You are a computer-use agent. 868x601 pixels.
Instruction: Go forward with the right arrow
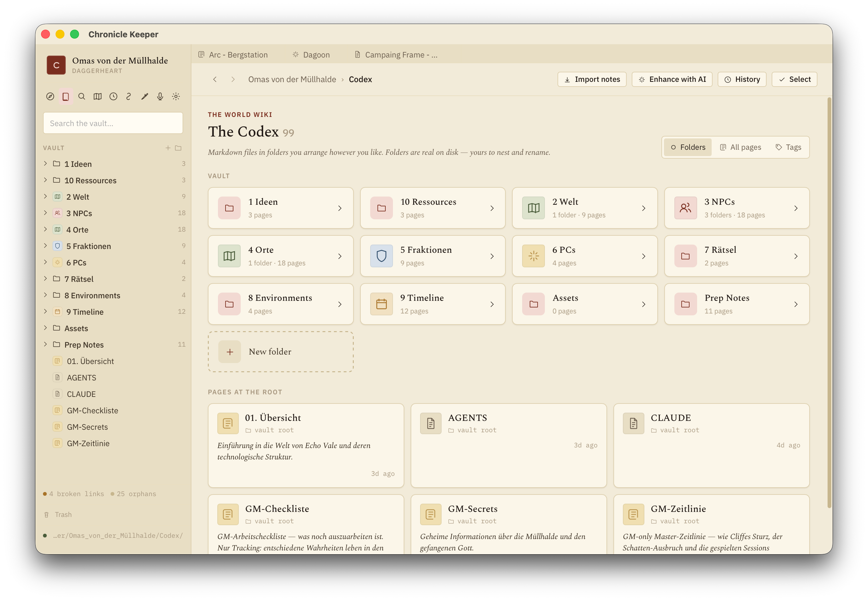tap(233, 79)
